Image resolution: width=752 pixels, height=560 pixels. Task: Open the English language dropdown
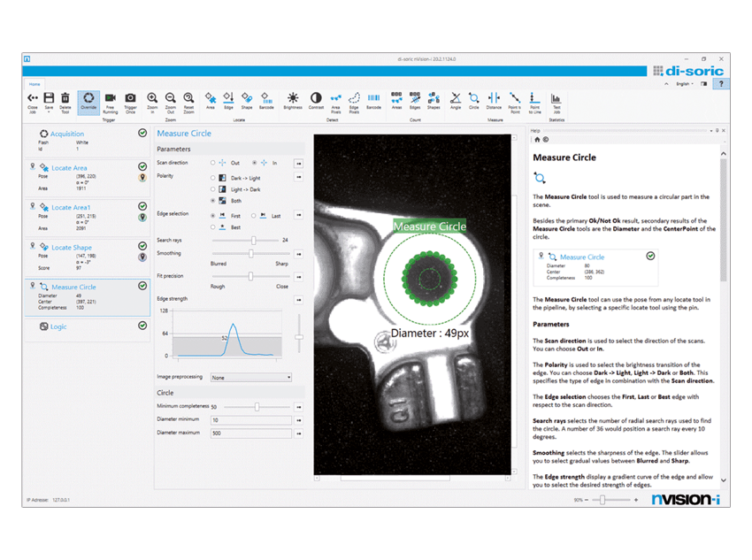pyautogui.click(x=685, y=84)
